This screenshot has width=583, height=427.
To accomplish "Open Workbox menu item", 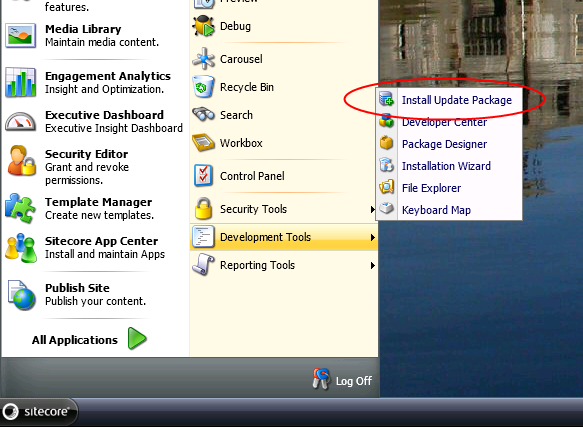I will pyautogui.click(x=284, y=143).
